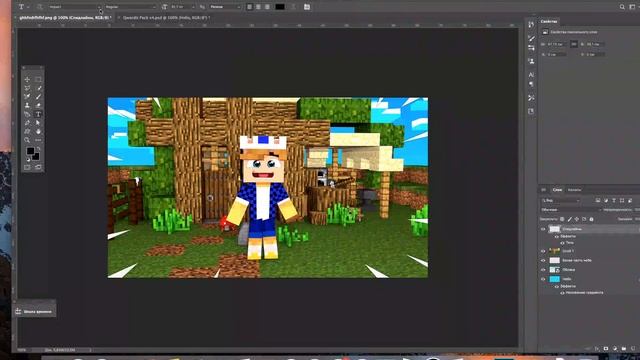
Task: Open the layer blend mode dropdown
Action: pos(571,210)
